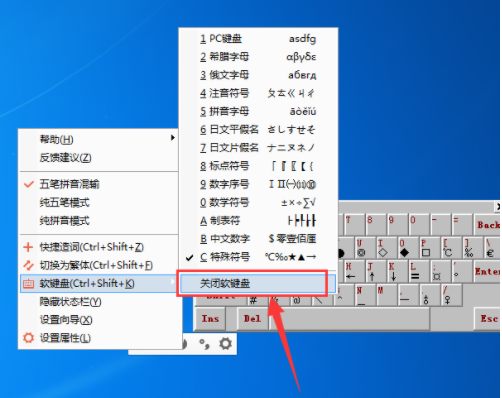This screenshot has width=502, height=398.
Task: Click the 软键盘 keyboard icon in menu
Action: click(x=28, y=284)
